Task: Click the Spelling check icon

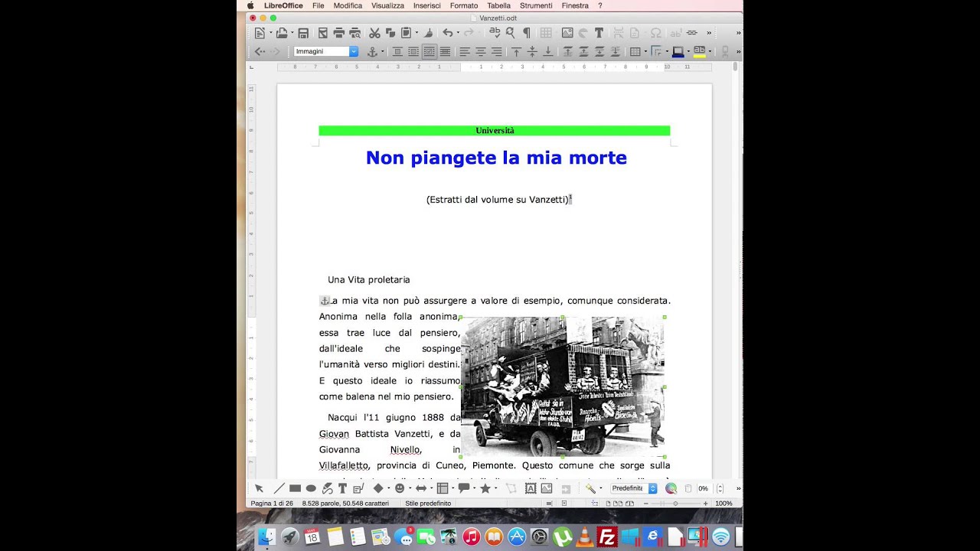Action: click(x=495, y=33)
